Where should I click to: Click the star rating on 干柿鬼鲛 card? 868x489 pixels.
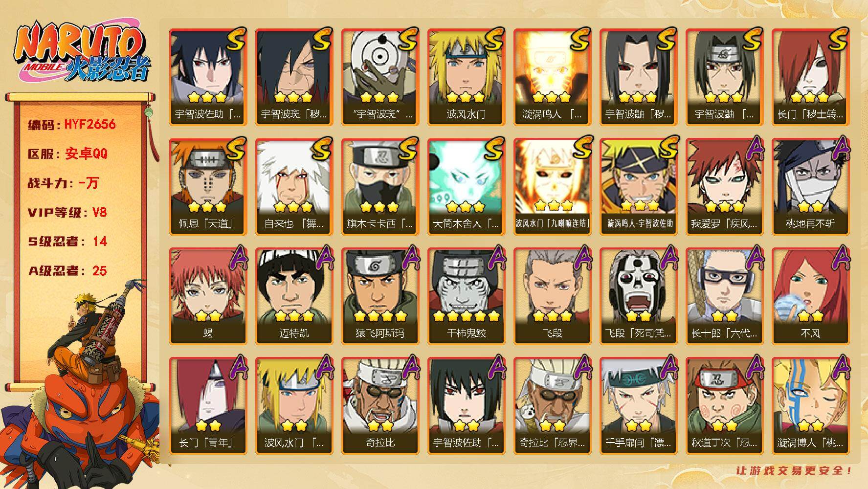466,316
